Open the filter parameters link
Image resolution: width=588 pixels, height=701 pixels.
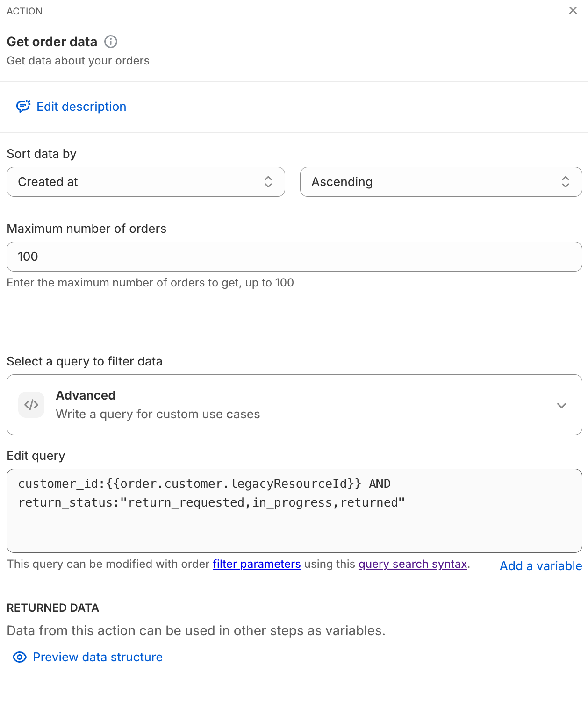point(257,564)
